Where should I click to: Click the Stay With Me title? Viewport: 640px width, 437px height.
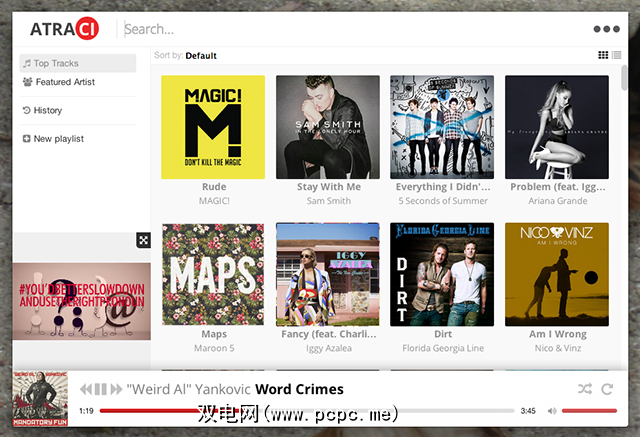(329, 187)
